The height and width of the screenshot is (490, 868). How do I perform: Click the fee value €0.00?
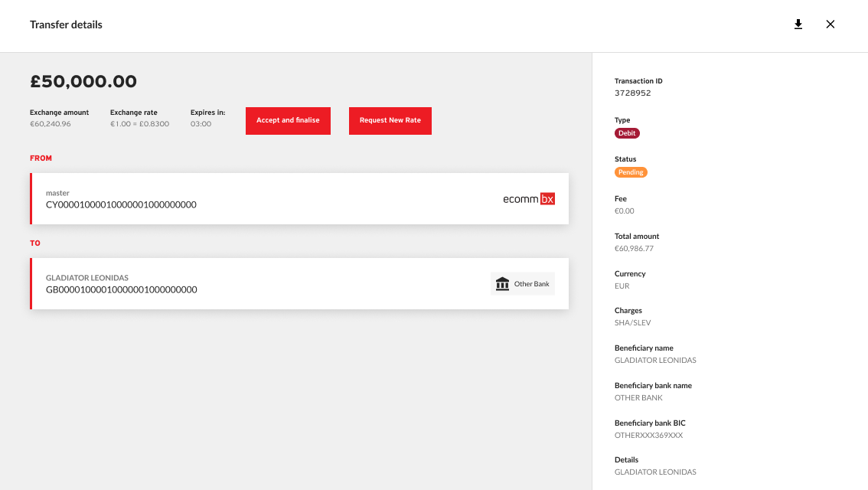(x=625, y=211)
